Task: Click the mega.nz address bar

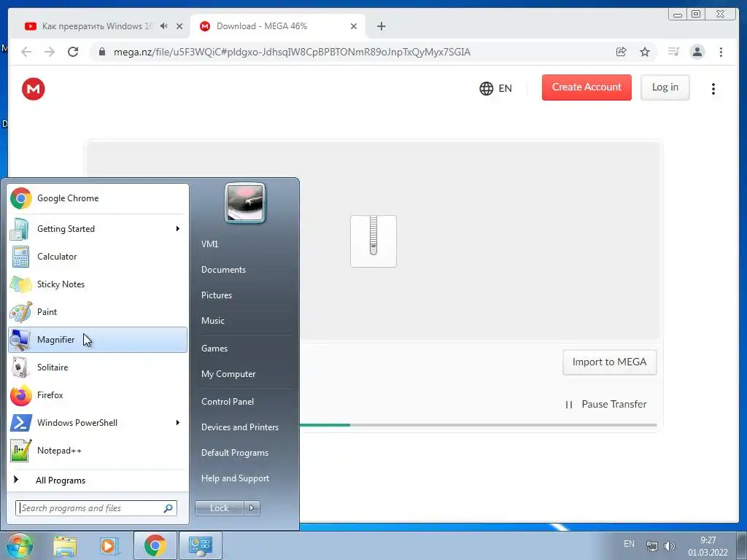Action: coord(292,52)
